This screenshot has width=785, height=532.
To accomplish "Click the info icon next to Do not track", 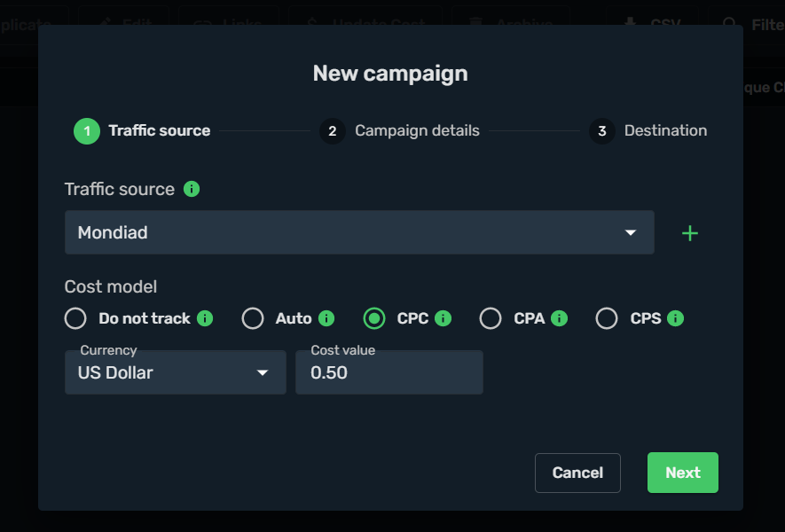I will tap(205, 318).
